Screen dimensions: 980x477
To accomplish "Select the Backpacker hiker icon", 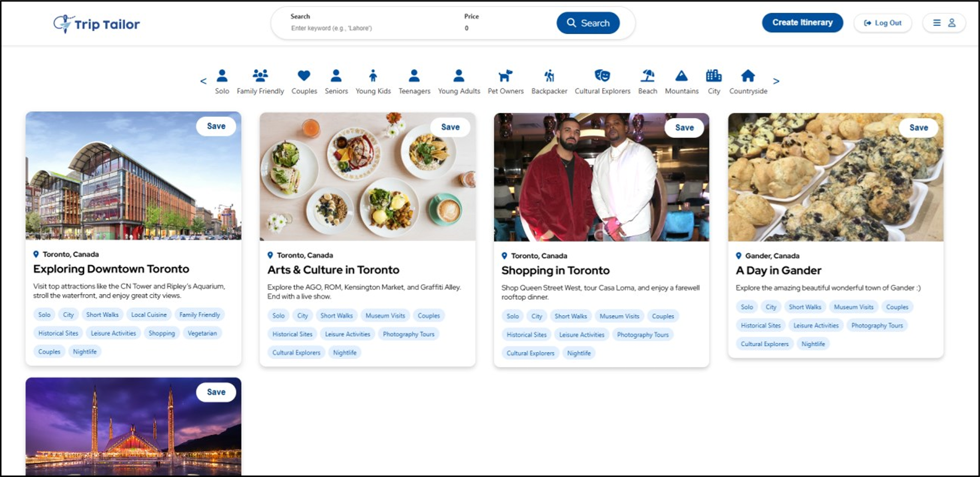I will pos(549,76).
